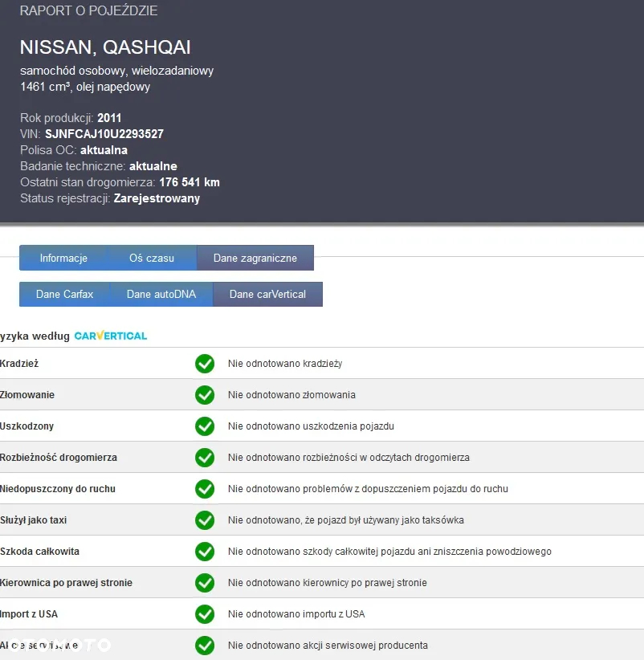Screen dimensions: 644x660
Task: Click Niedopuszczony do ruchu label
Action: click(57, 489)
